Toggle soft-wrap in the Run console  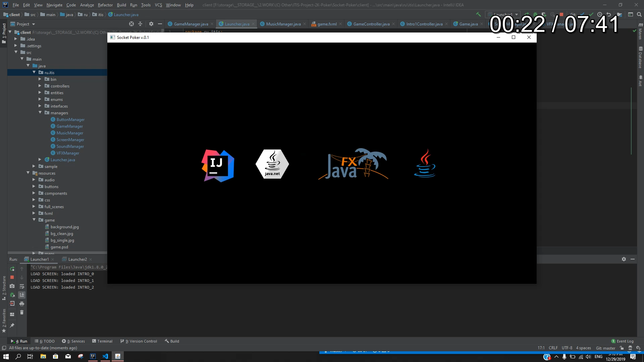(x=22, y=286)
